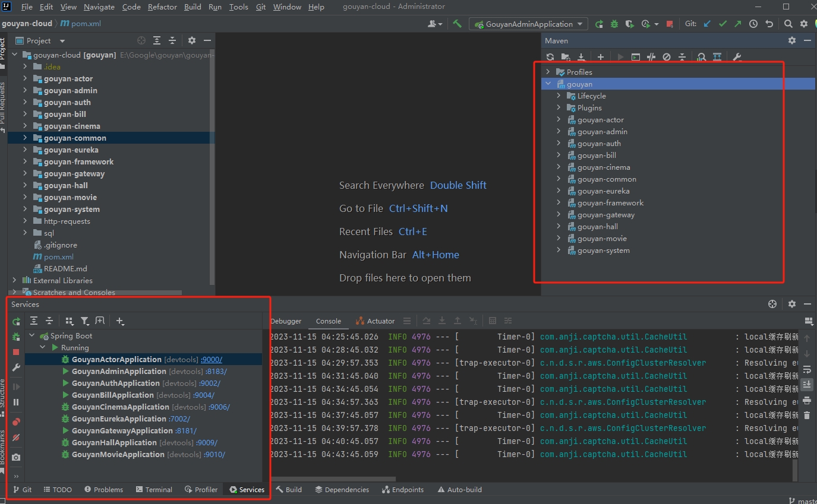Open Git history clock icon
The width and height of the screenshot is (817, 504).
(x=753, y=24)
